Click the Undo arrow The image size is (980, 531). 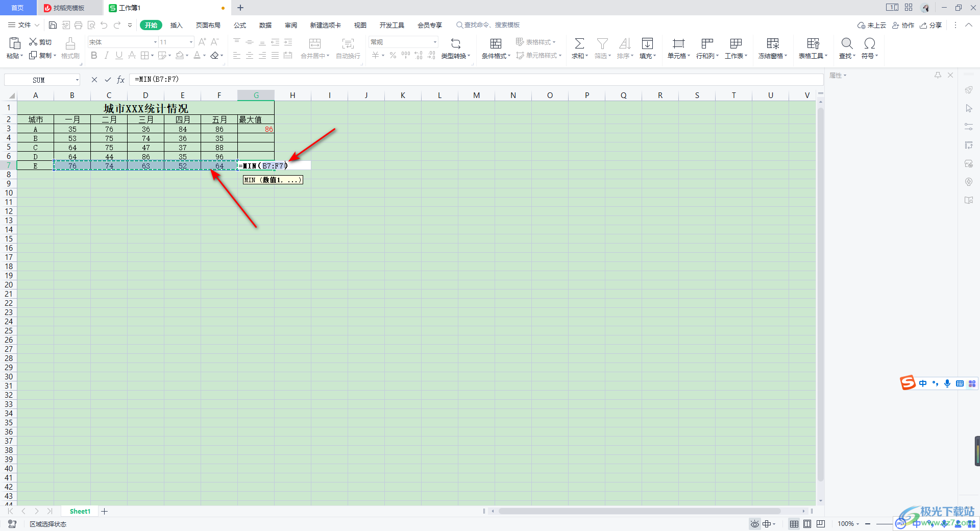point(104,25)
